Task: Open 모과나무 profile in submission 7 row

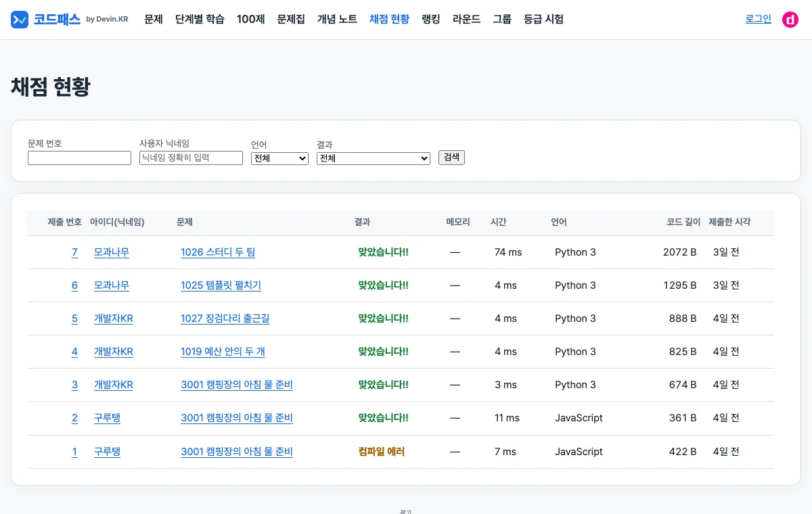Action: 112,252
